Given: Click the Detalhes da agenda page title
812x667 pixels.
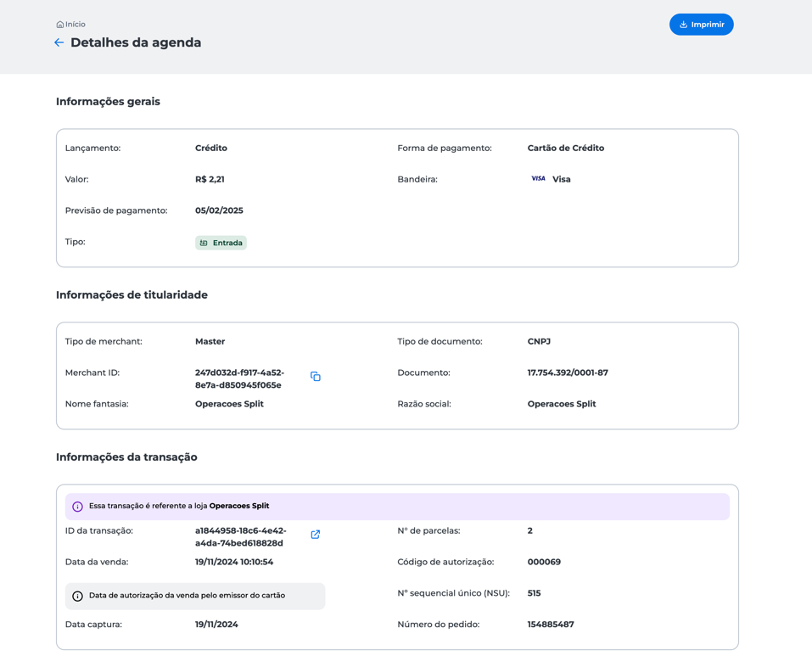Looking at the screenshot, I should click(136, 42).
